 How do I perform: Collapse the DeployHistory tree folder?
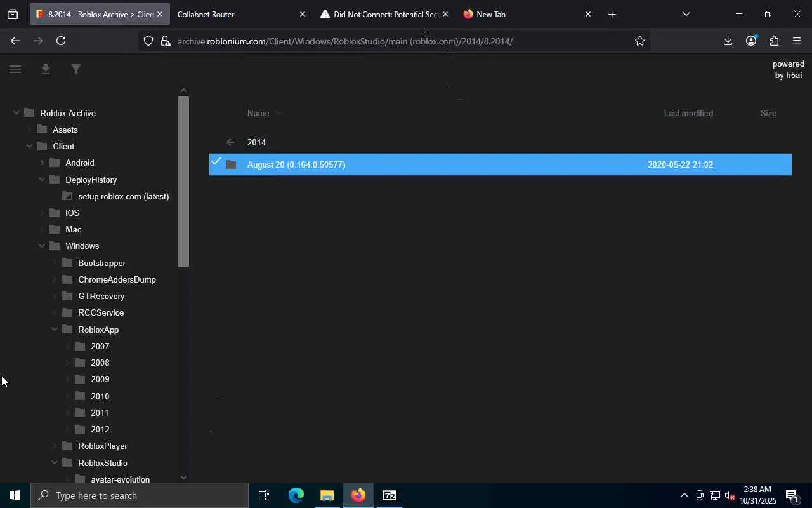click(x=42, y=180)
